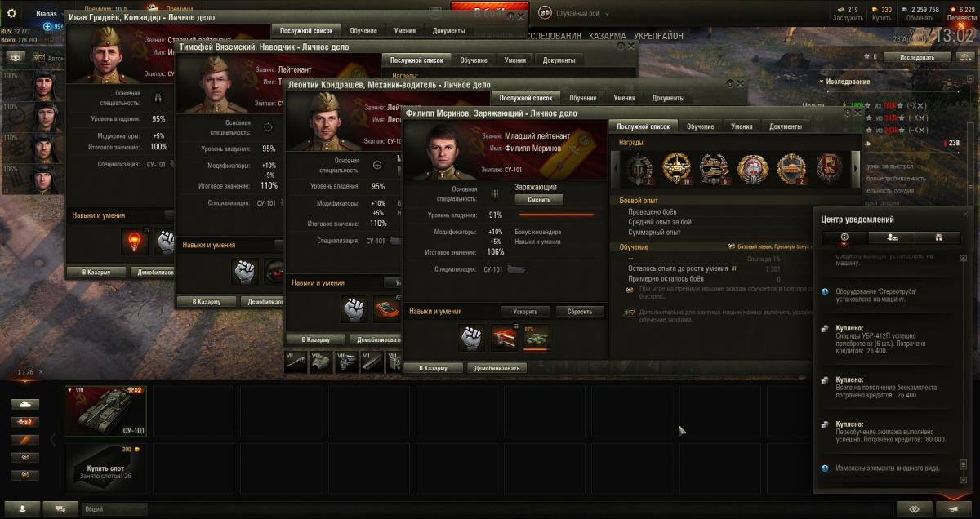This screenshot has width=980, height=519.
Task: Click the fist perk icon in Kondrashev's file
Action: tap(354, 309)
